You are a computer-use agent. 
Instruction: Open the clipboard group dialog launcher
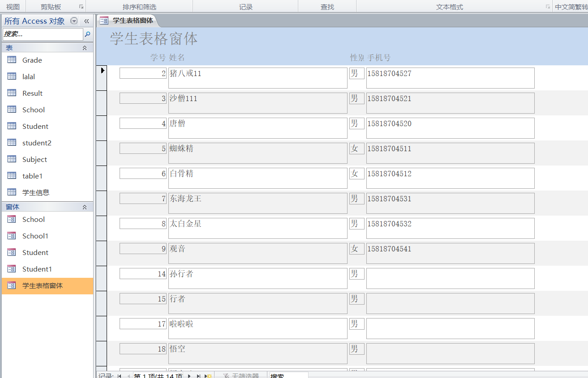pyautogui.click(x=81, y=7)
